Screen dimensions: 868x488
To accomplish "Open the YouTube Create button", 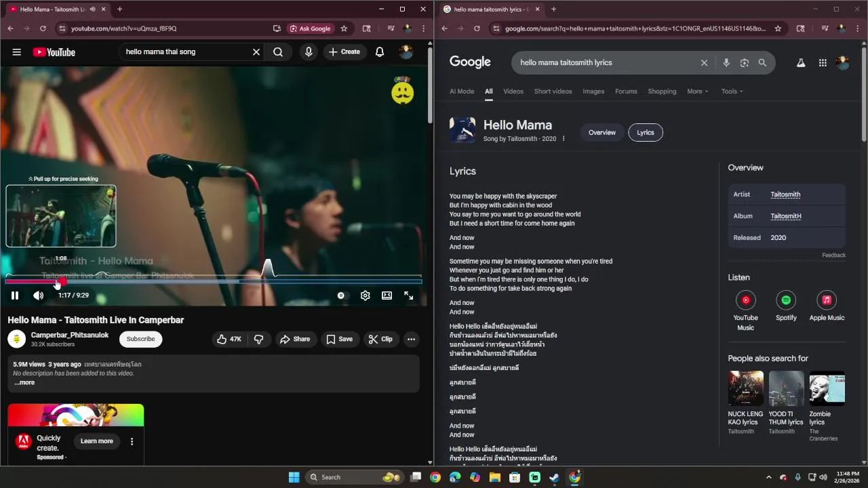I will [344, 52].
